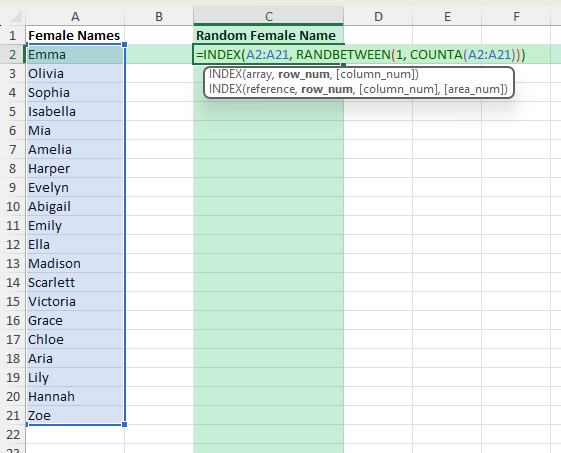The image size is (561, 453).
Task: Select row 22 header
Action: tap(13, 434)
